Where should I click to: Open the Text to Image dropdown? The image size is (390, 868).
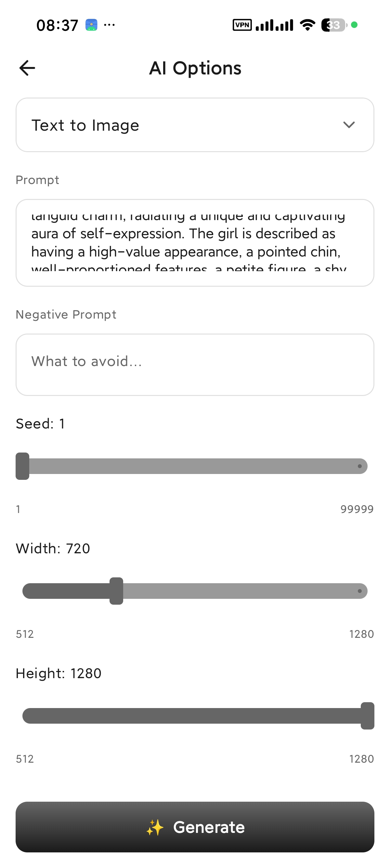(195, 125)
